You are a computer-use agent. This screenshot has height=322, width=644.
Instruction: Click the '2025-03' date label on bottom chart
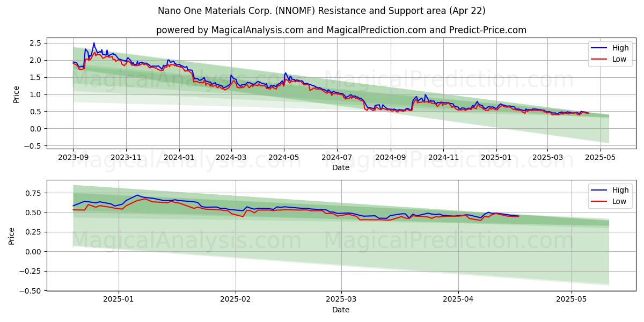coord(341,299)
